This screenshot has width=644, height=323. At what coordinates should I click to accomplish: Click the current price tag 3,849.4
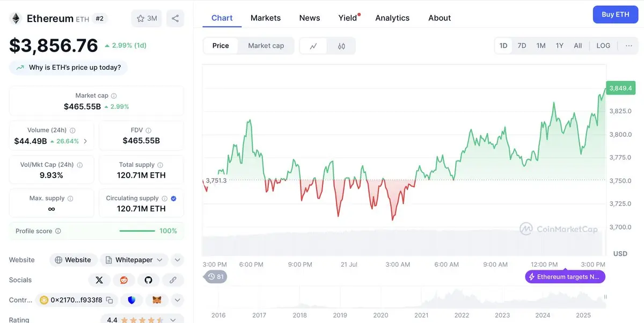tap(621, 88)
